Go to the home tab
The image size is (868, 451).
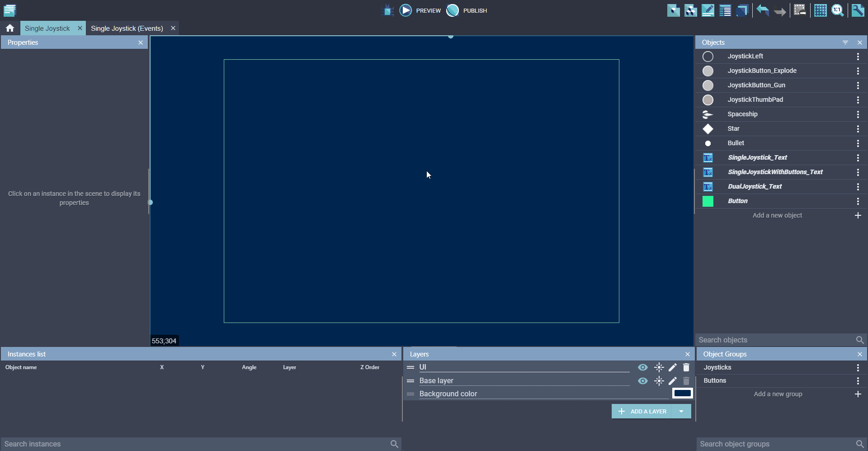click(x=10, y=28)
